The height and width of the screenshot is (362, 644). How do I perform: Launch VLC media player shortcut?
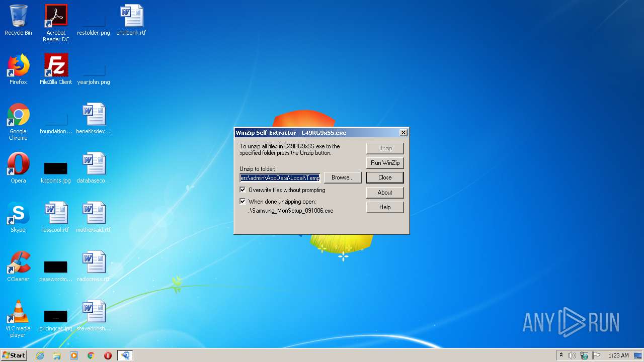tap(18, 319)
